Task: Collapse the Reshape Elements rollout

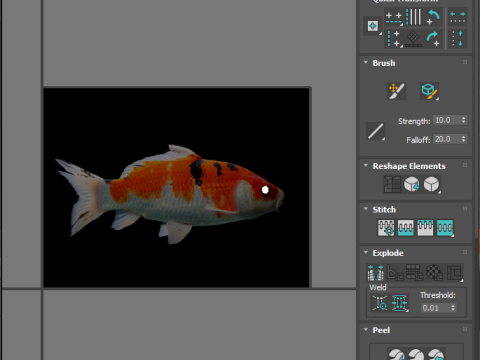Action: pos(366,166)
